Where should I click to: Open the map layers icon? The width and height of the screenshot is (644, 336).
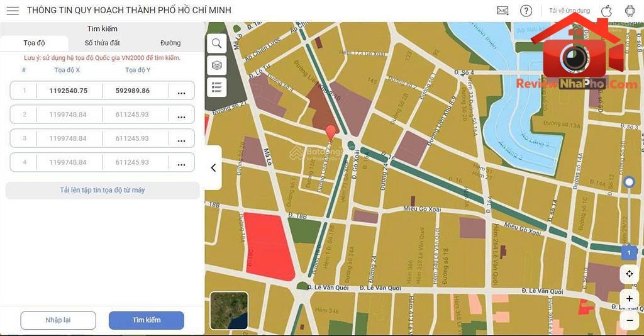(217, 65)
